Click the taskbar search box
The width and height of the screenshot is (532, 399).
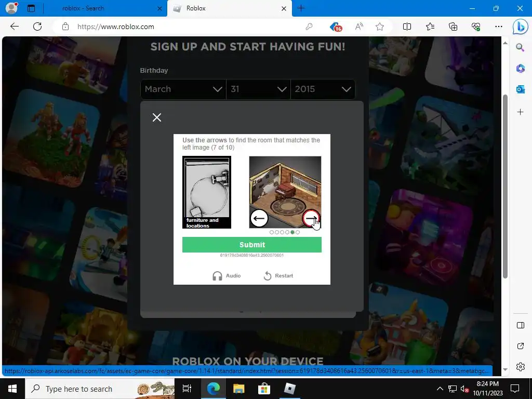(x=100, y=389)
